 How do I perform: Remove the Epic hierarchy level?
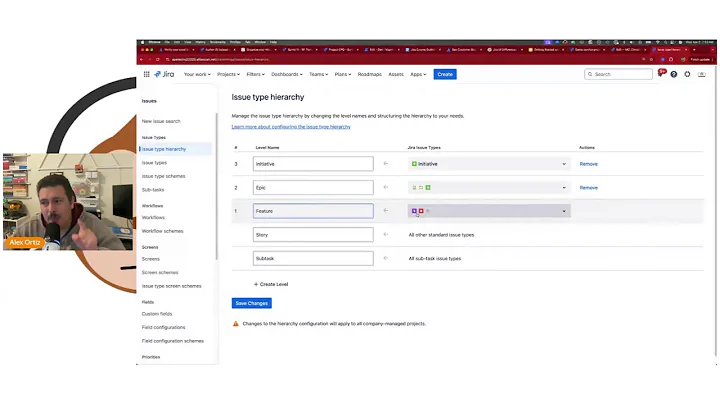589,187
